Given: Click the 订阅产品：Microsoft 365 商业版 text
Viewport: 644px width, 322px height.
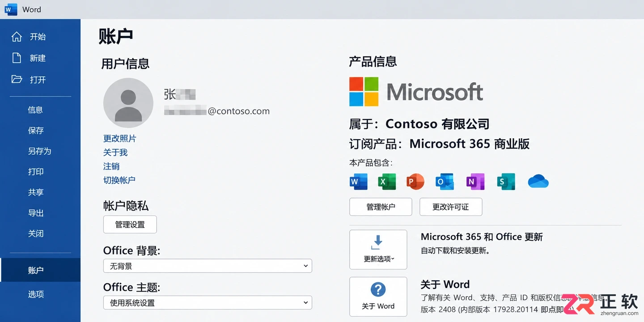Looking at the screenshot, I should [x=440, y=144].
